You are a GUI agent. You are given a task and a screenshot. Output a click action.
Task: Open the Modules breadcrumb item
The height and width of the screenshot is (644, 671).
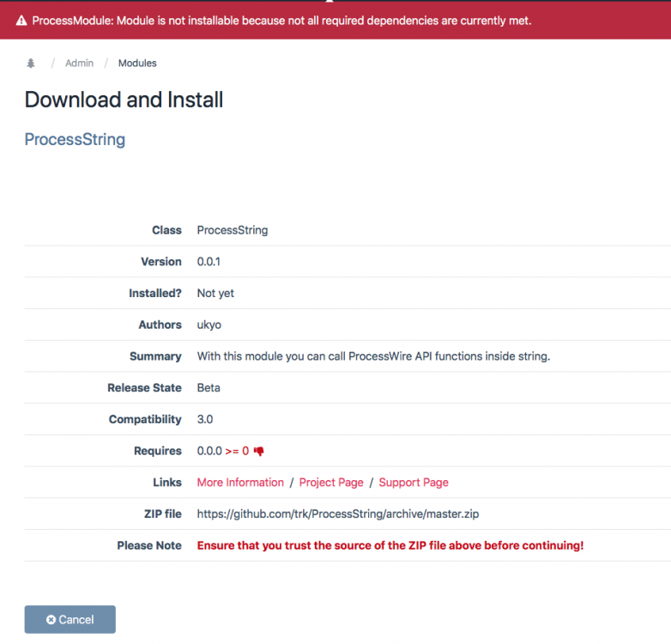pos(137,64)
